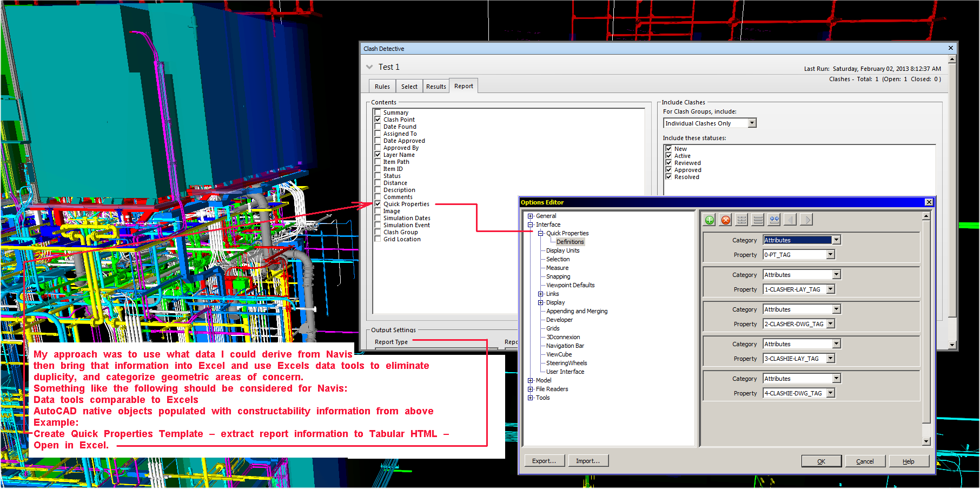Click the Options Editor vertical scrollbar down arrow
The image size is (980, 489).
(926, 441)
